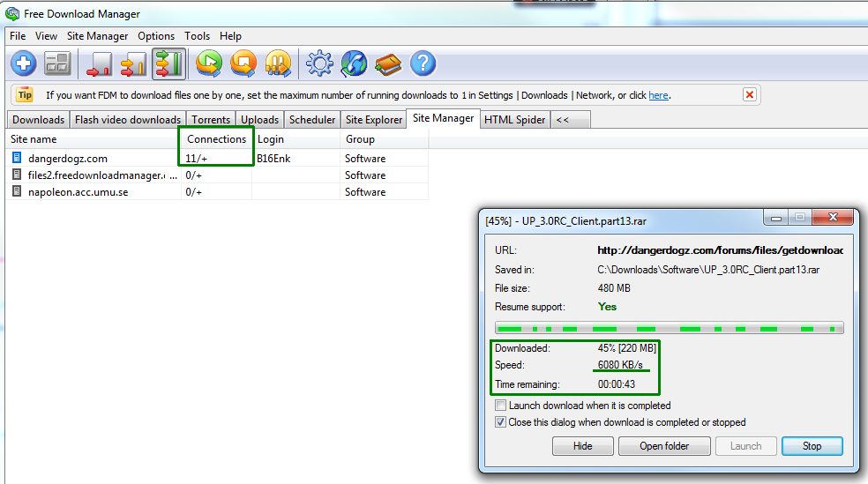
Task: Switch to the Uploads tab
Action: point(259,120)
